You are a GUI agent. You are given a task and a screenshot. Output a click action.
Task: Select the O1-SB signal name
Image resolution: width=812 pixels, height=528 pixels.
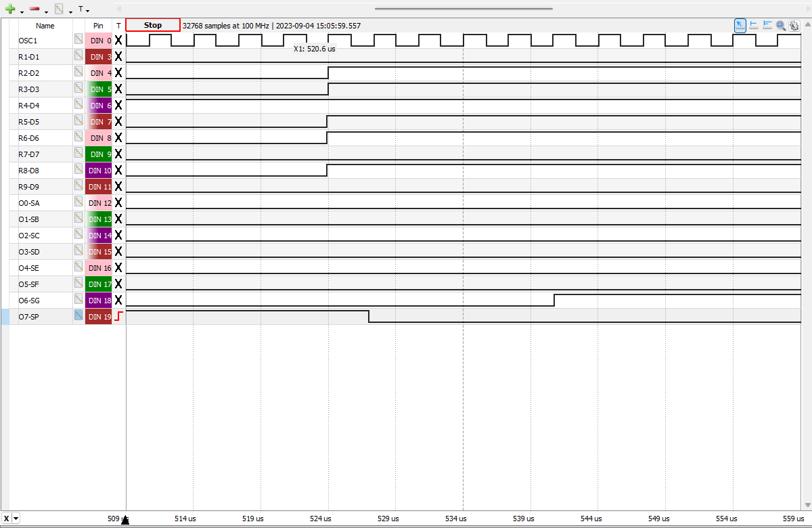coord(28,219)
